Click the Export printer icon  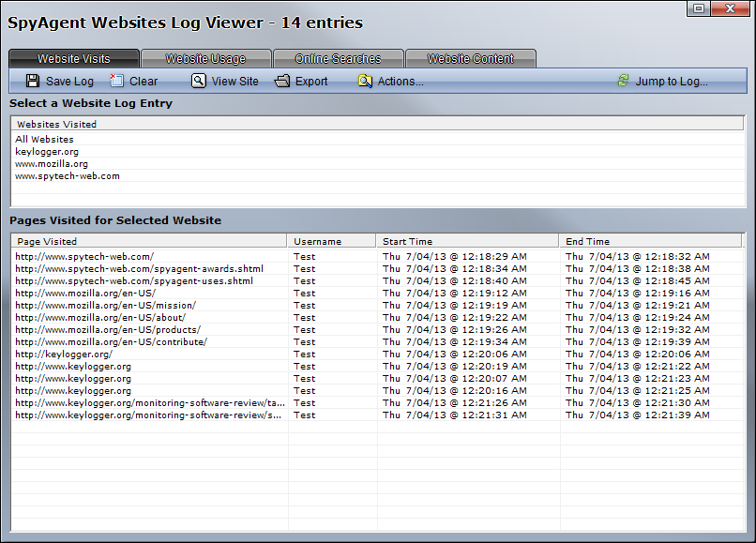tap(282, 82)
